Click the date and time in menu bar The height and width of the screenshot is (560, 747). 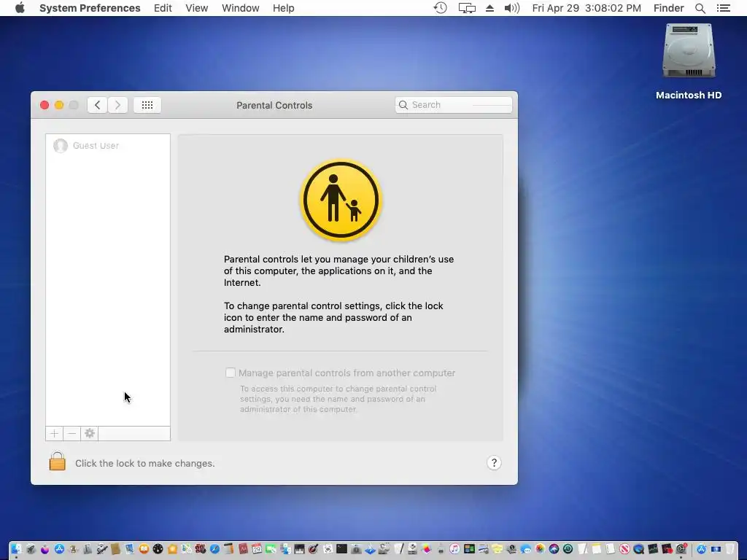coord(587,8)
